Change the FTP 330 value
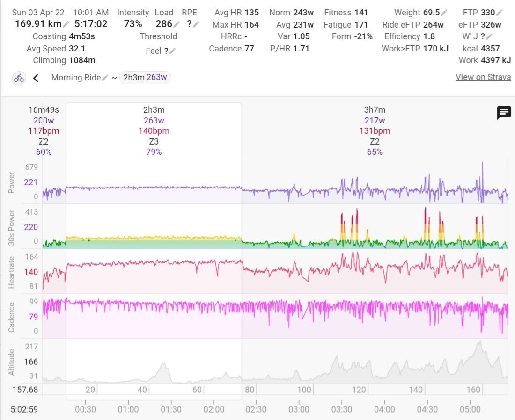This screenshot has width=515, height=420. click(x=500, y=13)
